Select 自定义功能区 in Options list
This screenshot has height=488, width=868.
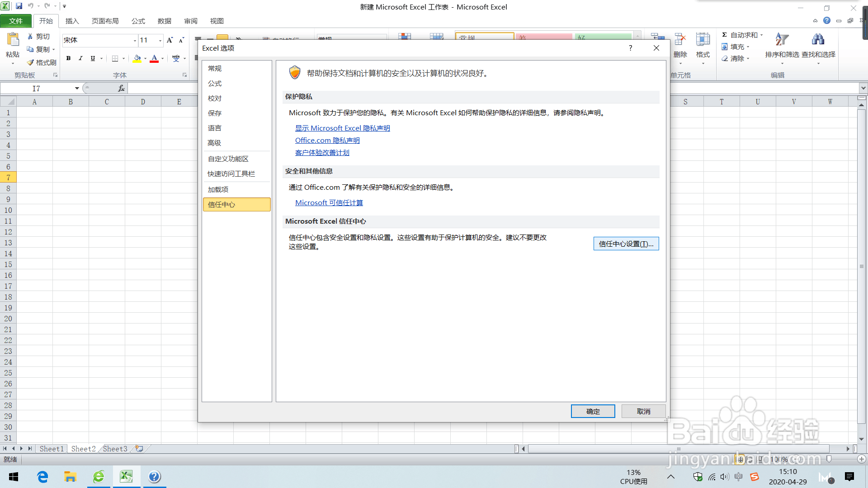[237, 159]
